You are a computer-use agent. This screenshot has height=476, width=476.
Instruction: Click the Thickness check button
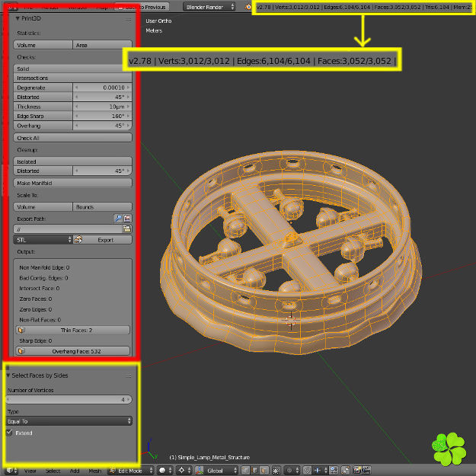43,107
